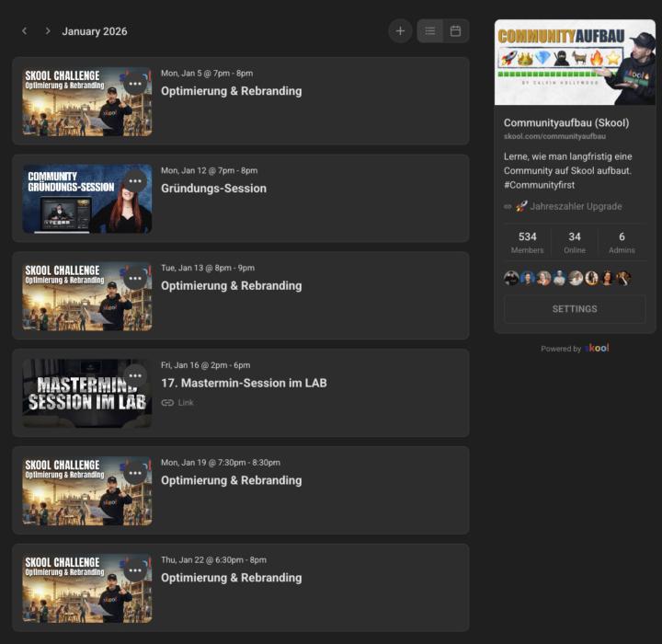662x644 pixels.
Task: Click second member avatar in sidebar
Action: tap(528, 278)
